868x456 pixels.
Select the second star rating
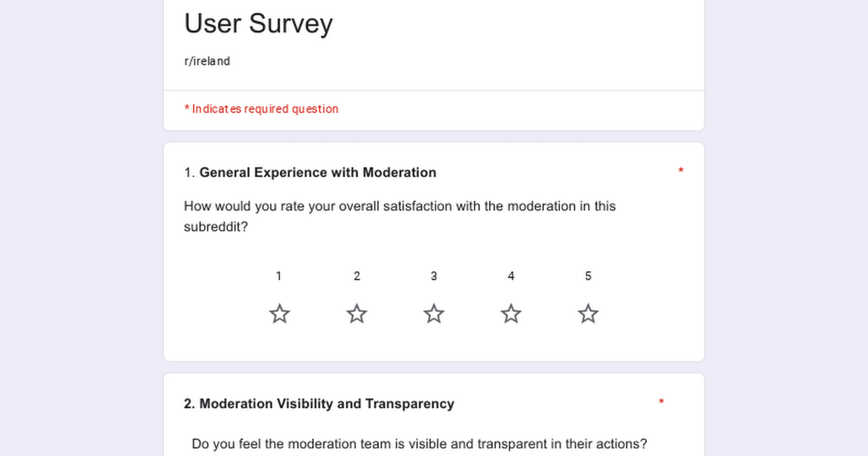(357, 313)
